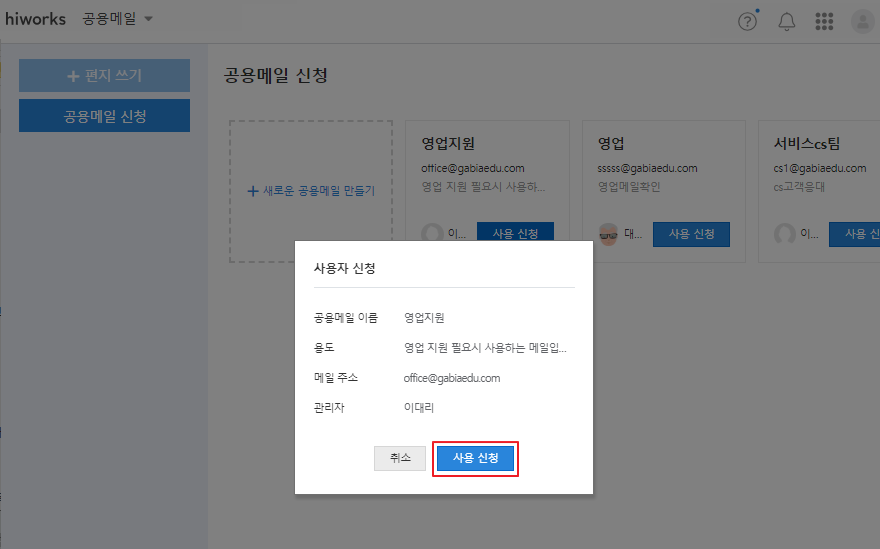This screenshot has height=549, width=880.
Task: Click 새로운 공용메일 만들기 card
Action: click(311, 191)
